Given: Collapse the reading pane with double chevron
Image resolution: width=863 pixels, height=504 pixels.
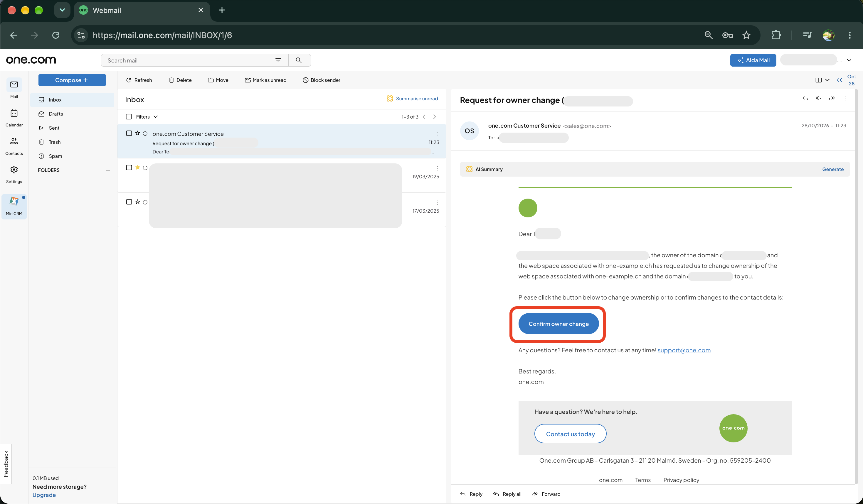Looking at the screenshot, I should tap(839, 80).
